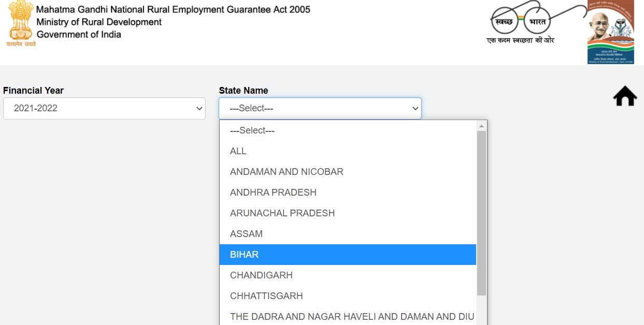Pick ARUNACHAL PRADESH from the list
This screenshot has height=325, width=644.
(348, 213)
